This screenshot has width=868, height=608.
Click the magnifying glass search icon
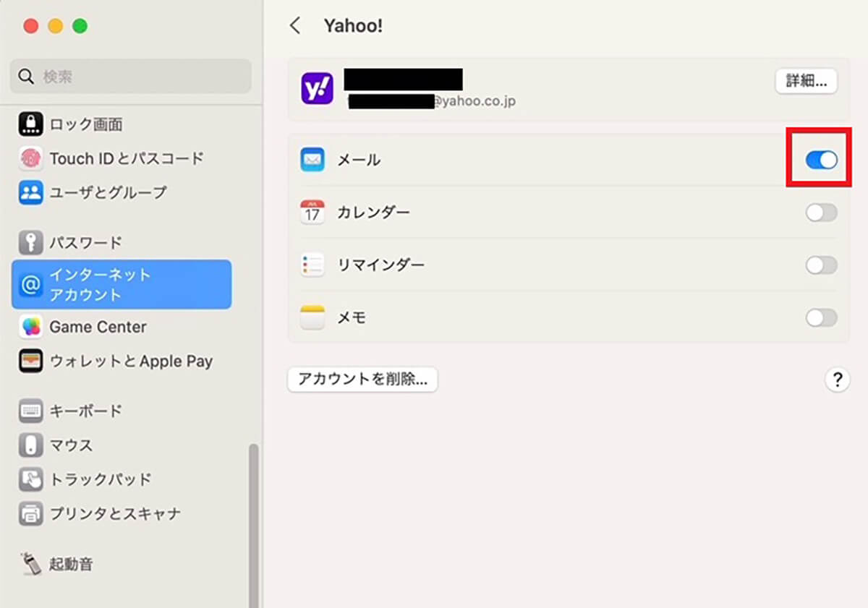[x=26, y=77]
